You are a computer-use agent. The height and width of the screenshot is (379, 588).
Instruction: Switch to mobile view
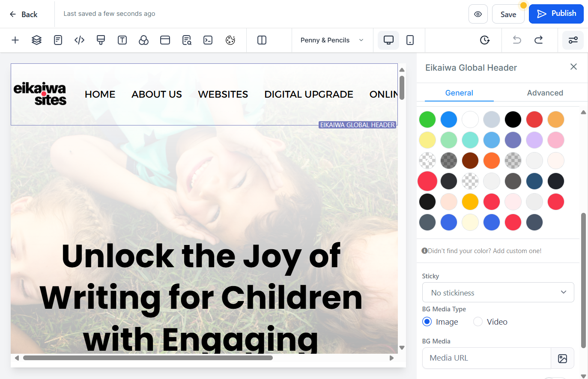point(410,40)
